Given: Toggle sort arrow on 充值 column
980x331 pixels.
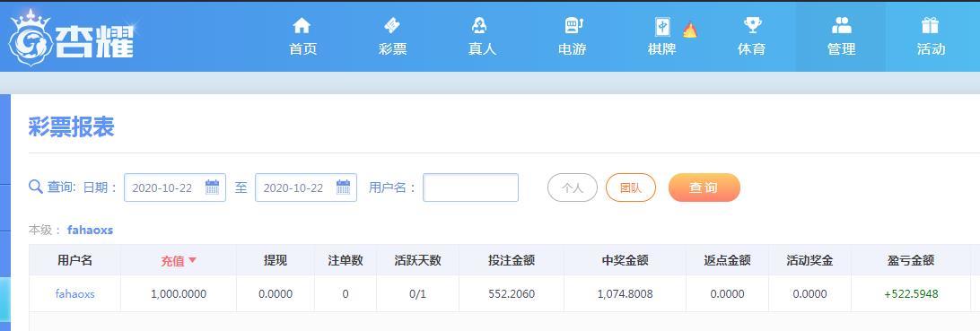Looking at the screenshot, I should [x=192, y=260].
